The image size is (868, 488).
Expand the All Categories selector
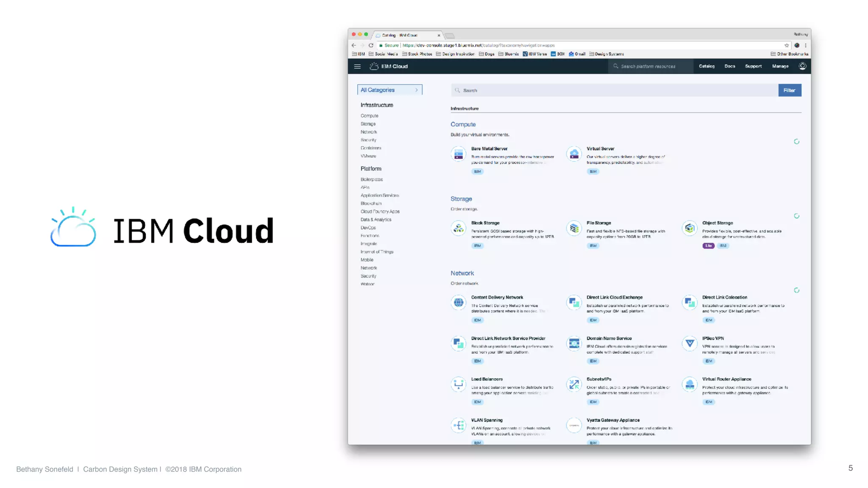(389, 90)
